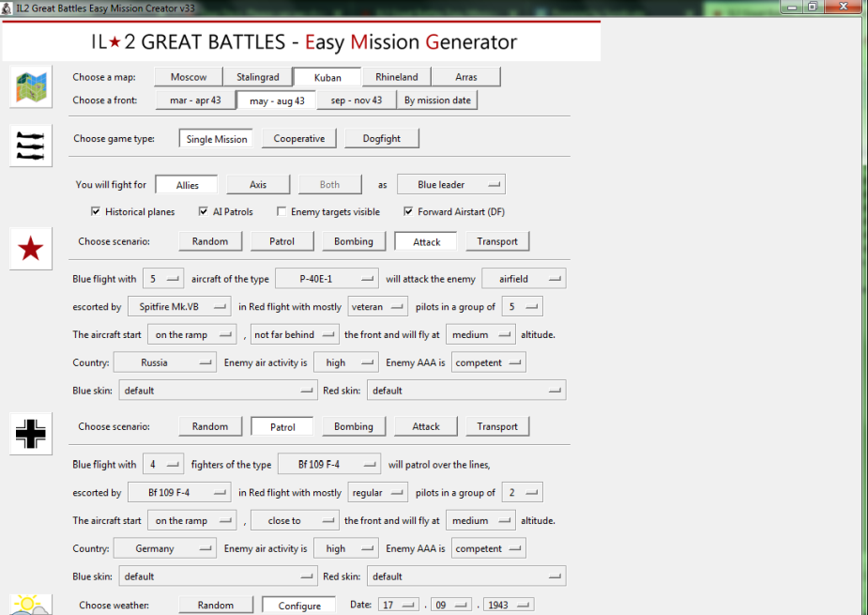
Task: Select the Stalingrad map
Action: 257,77
